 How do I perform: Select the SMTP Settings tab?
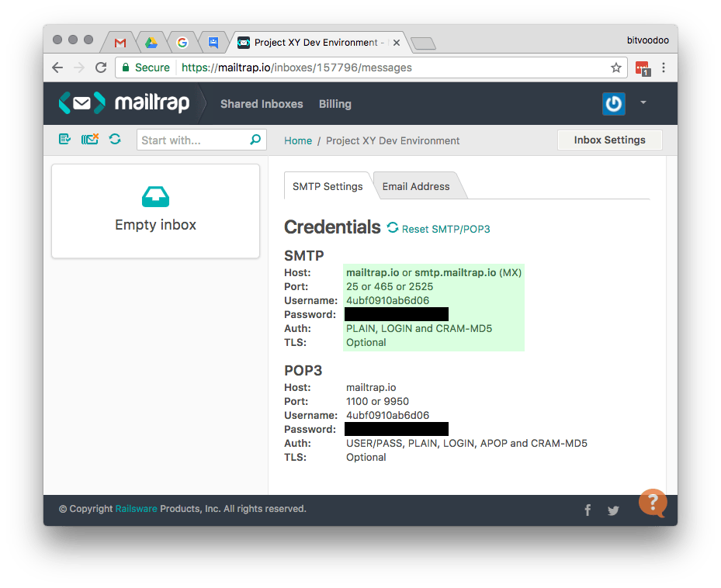[x=328, y=186]
